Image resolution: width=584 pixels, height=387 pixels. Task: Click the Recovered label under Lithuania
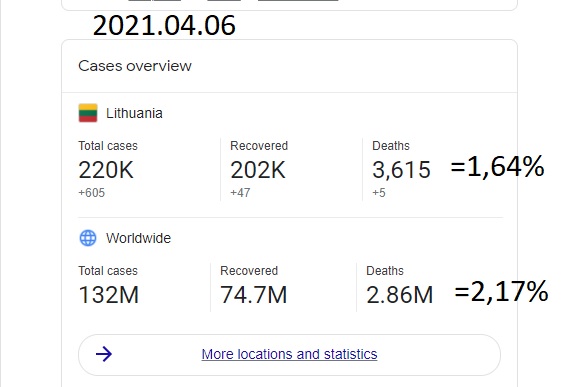[259, 146]
